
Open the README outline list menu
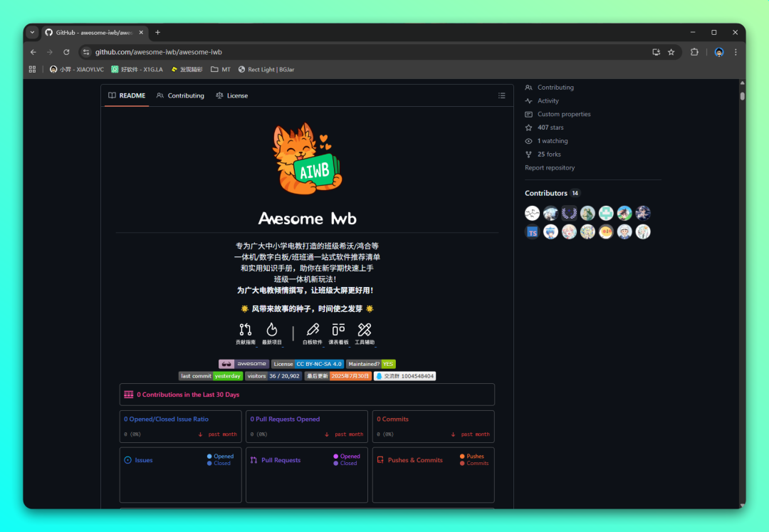click(x=501, y=95)
